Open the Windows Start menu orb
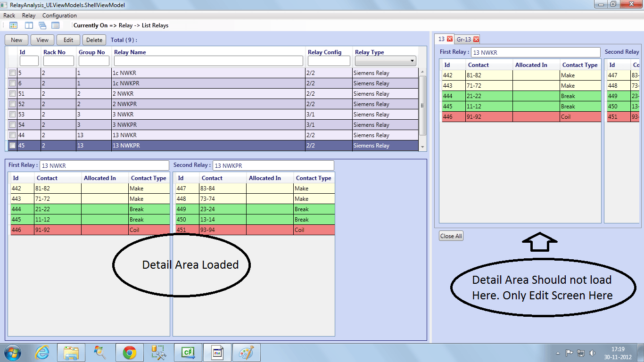 (x=12, y=353)
